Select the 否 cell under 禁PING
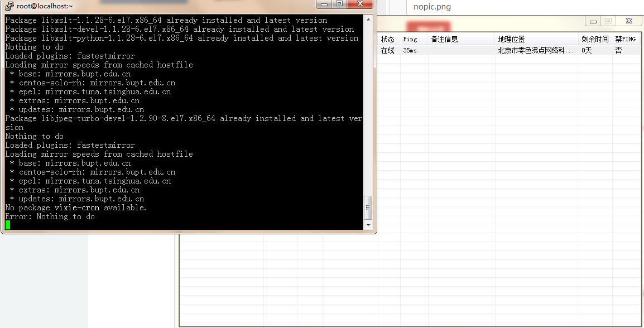 pyautogui.click(x=626, y=50)
